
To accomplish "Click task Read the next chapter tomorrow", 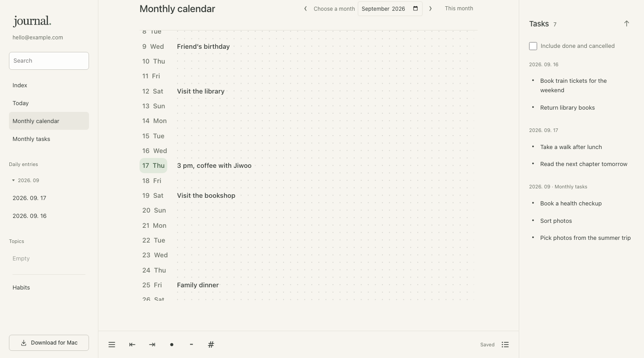I will [x=584, y=164].
